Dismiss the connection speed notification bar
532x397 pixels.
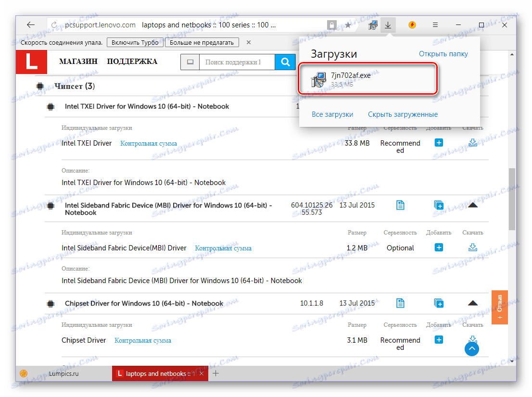click(x=249, y=42)
